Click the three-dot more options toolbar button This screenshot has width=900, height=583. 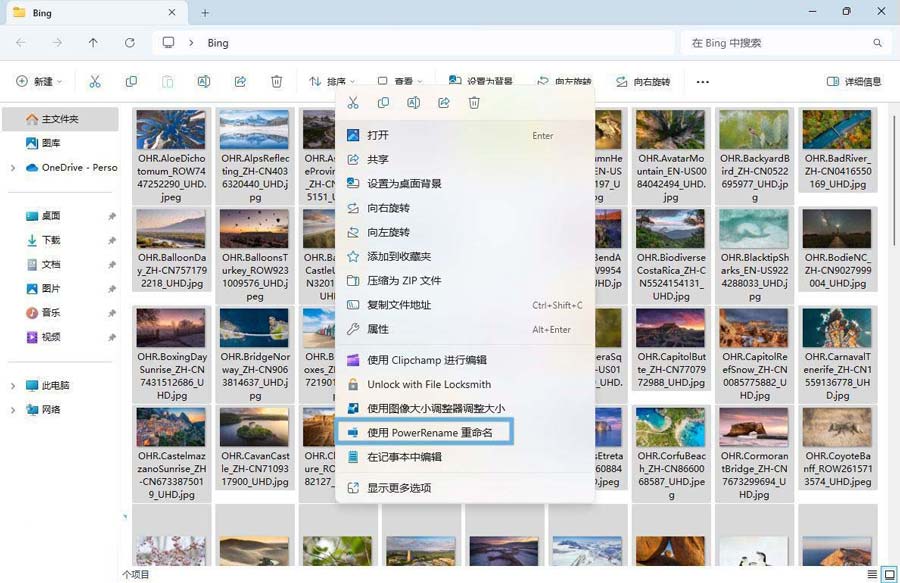tap(702, 82)
